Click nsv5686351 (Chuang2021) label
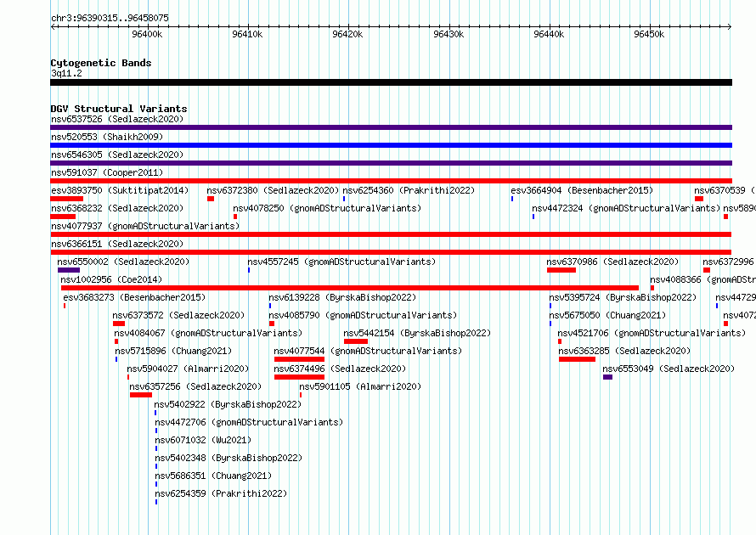Viewport: 756px width, 535px height. click(x=213, y=476)
